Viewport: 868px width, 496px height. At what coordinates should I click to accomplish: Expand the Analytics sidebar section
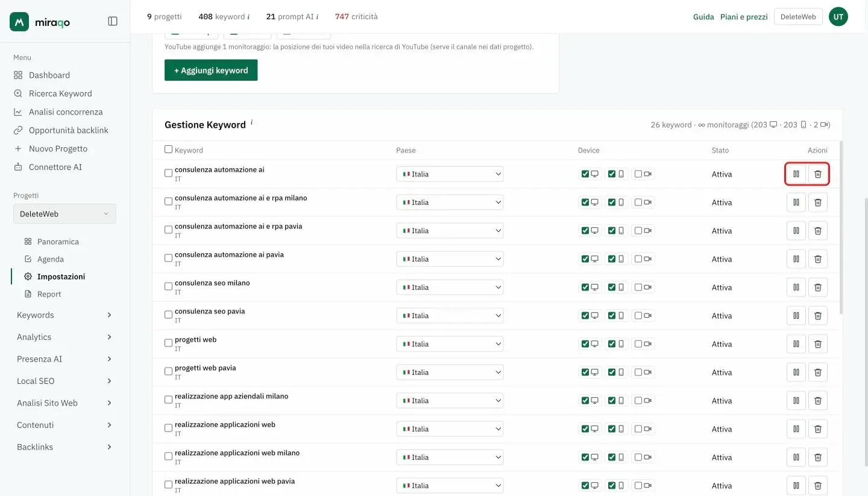coord(64,337)
